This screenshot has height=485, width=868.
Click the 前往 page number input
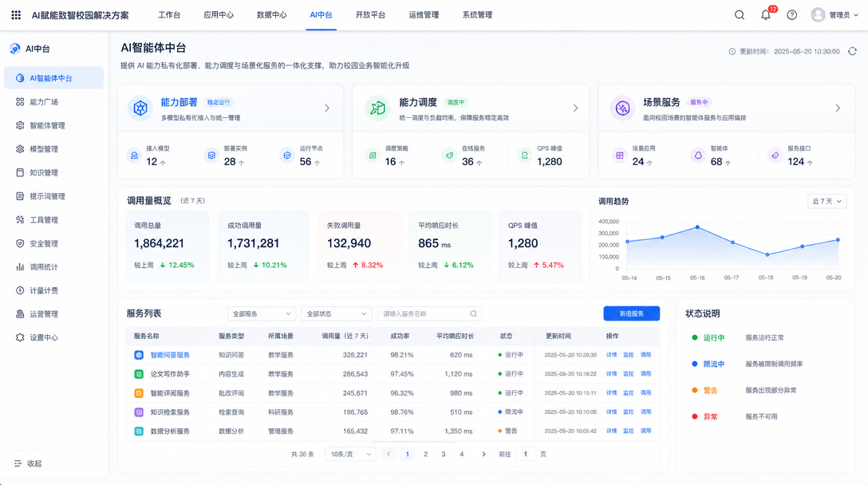pos(525,454)
